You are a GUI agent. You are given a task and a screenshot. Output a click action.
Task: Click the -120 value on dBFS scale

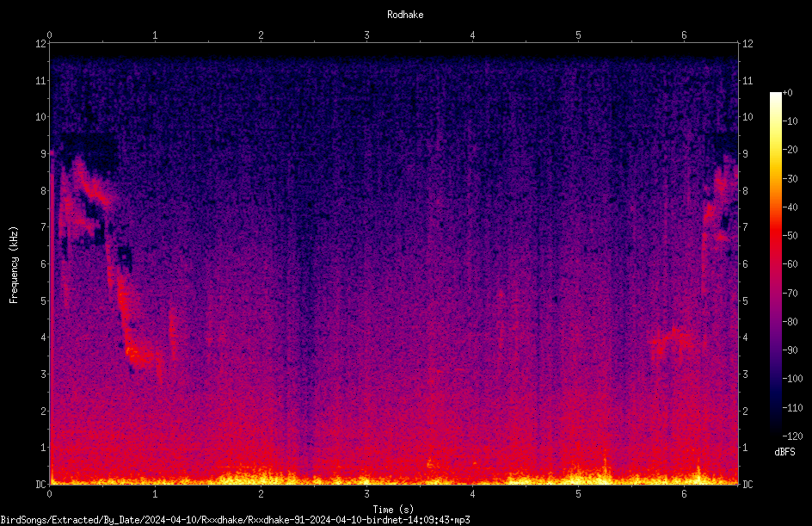pos(792,436)
